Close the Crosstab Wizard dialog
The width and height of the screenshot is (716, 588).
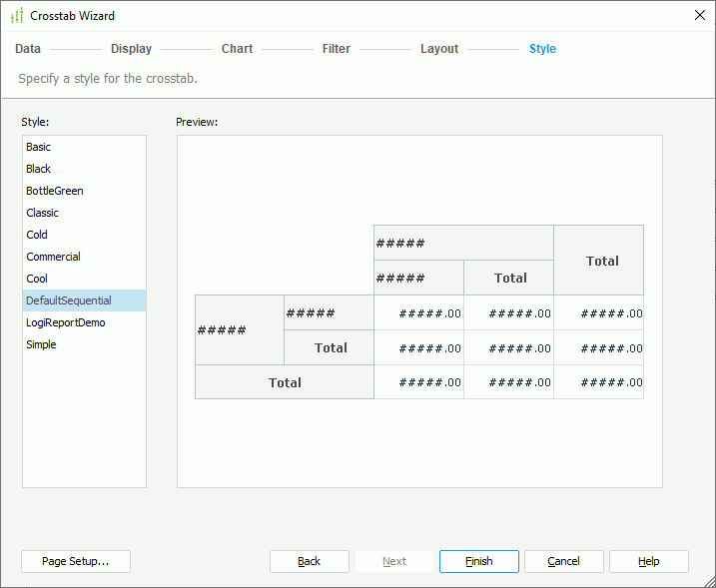tap(699, 15)
